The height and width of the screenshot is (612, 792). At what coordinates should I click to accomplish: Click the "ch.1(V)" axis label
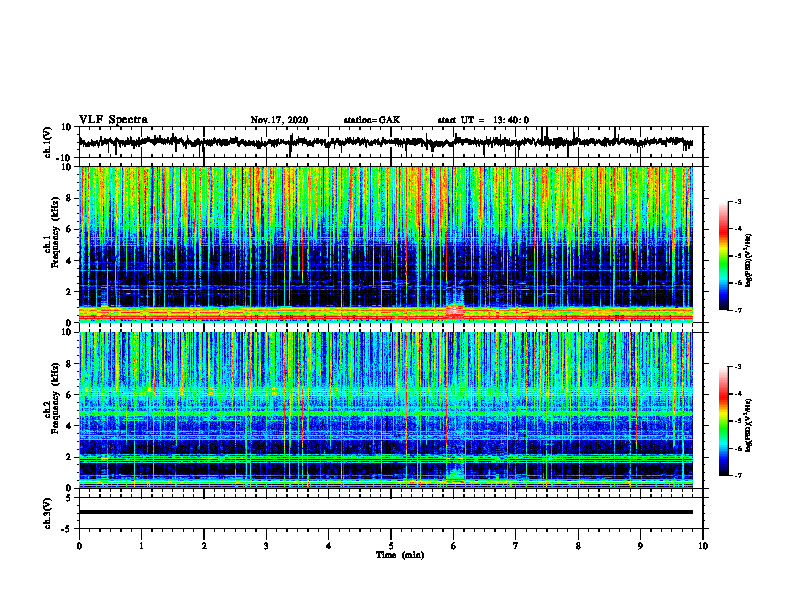click(48, 142)
